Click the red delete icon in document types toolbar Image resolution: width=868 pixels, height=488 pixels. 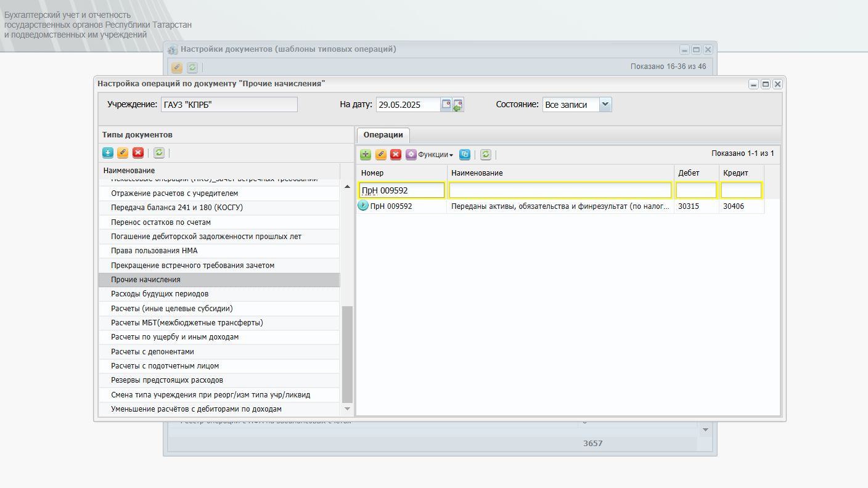(x=138, y=152)
